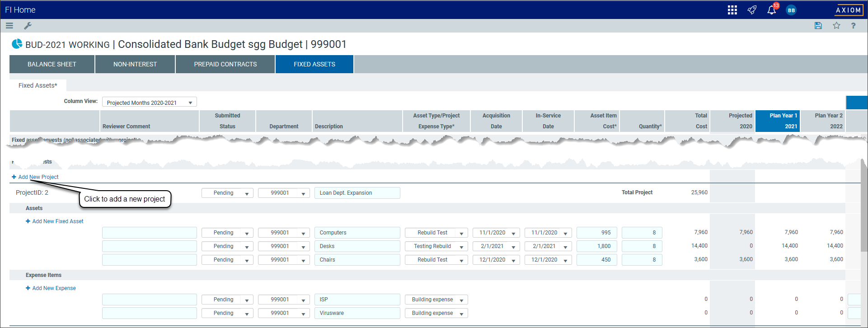
Task: Open the Column View dropdown
Action: (x=150, y=103)
